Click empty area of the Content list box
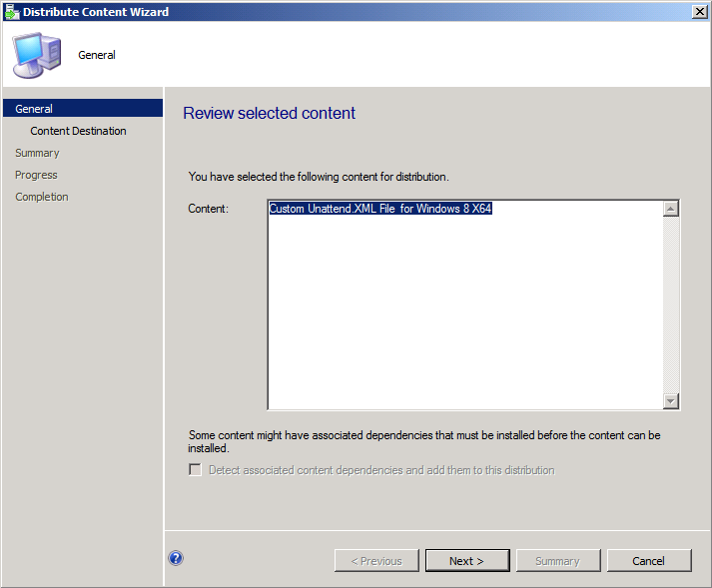The width and height of the screenshot is (712, 588). point(465,313)
